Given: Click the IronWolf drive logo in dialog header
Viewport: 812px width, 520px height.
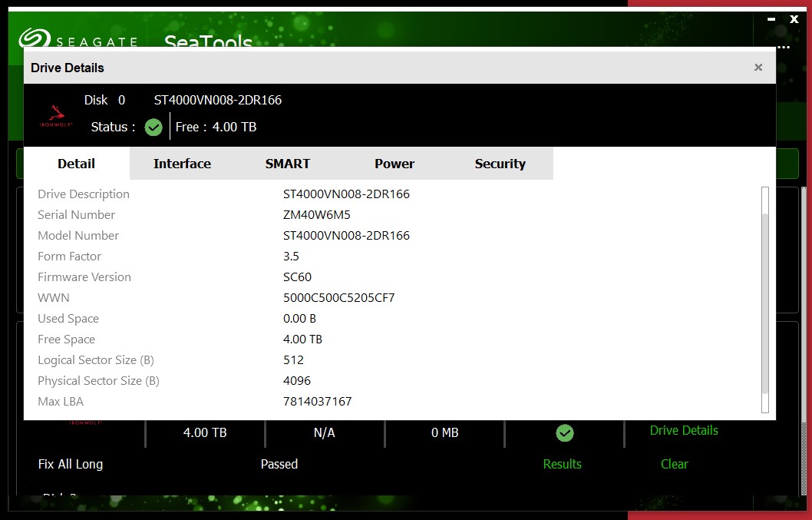Looking at the screenshot, I should (x=56, y=117).
